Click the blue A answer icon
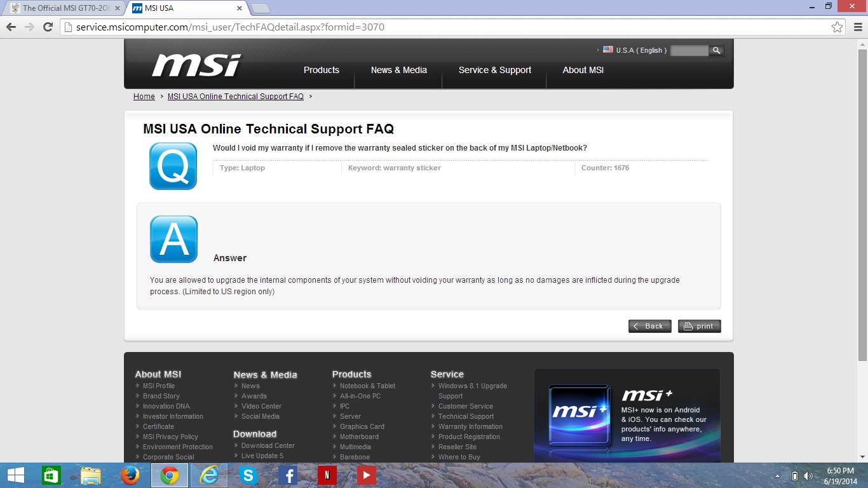 pyautogui.click(x=173, y=239)
